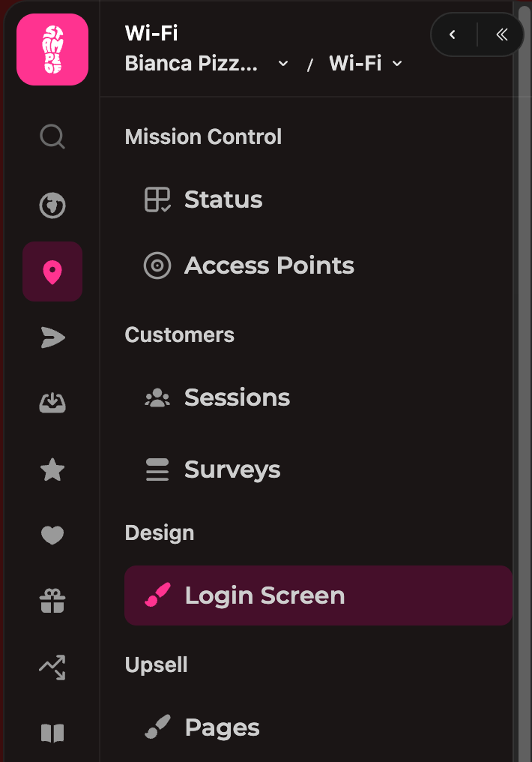Image resolution: width=532 pixels, height=762 pixels.
Task: Click the single left chevron button
Action: [x=453, y=34]
